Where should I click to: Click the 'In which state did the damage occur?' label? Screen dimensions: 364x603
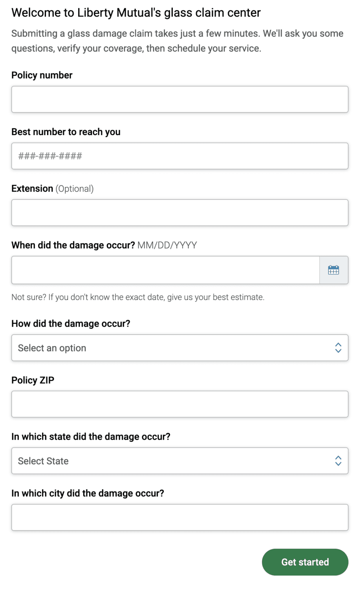(x=91, y=437)
